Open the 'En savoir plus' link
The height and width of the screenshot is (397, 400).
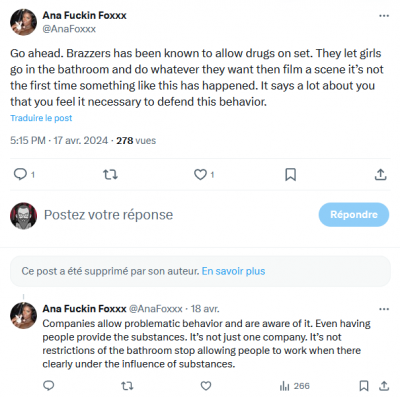[x=233, y=271]
